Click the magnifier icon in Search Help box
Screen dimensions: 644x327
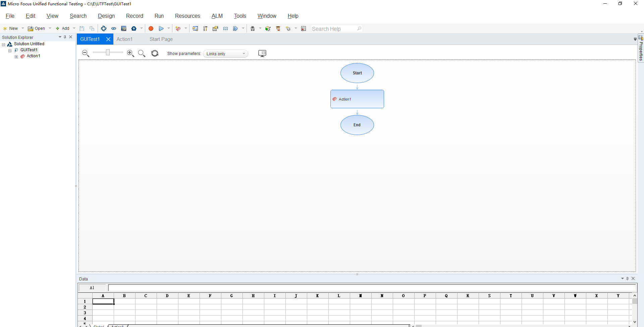[359, 28]
